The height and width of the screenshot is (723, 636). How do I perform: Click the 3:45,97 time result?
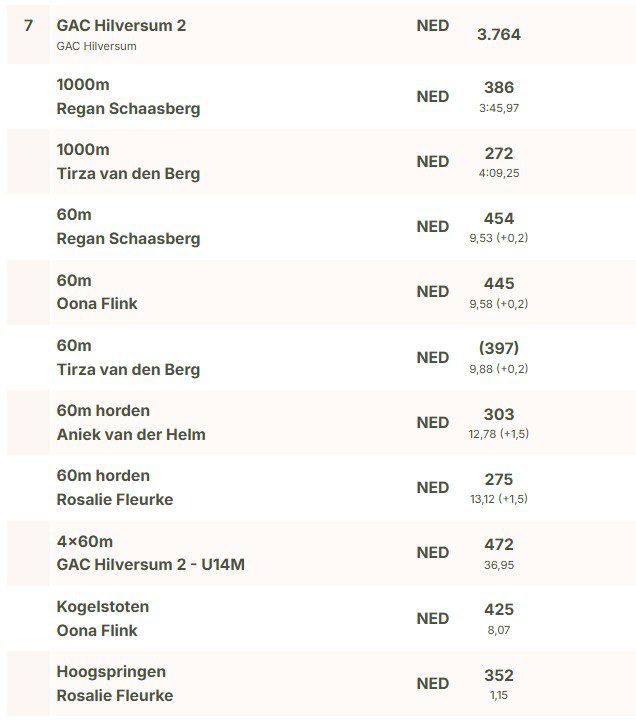coord(498,108)
